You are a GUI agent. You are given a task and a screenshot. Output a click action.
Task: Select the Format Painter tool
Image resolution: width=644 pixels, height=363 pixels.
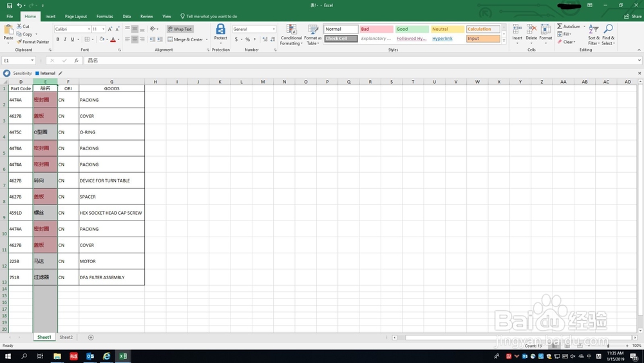tap(33, 41)
